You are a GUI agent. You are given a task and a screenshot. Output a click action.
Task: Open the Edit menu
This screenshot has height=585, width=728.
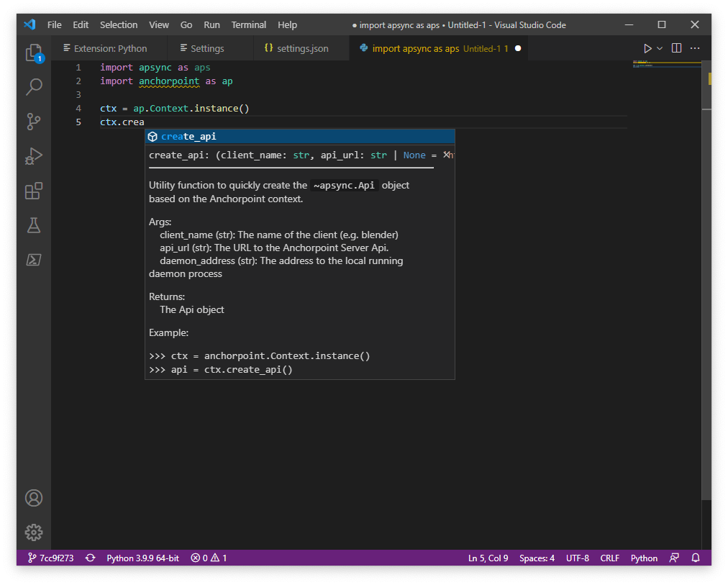tap(81, 24)
